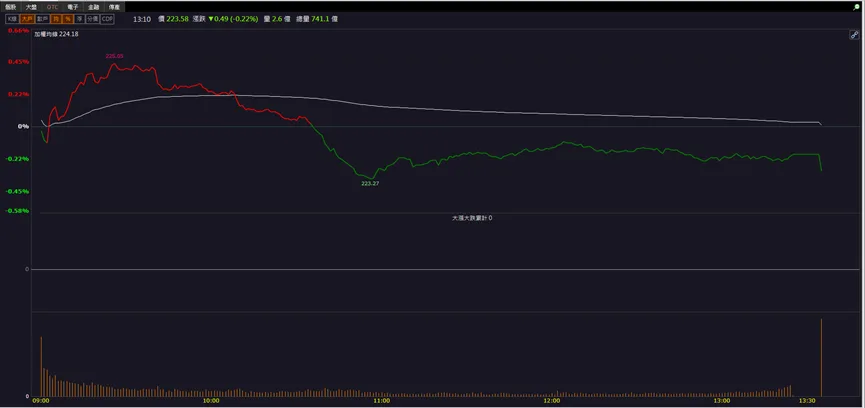This screenshot has height=408, width=865.
Task: Open the 電子 tab
Action: click(73, 7)
